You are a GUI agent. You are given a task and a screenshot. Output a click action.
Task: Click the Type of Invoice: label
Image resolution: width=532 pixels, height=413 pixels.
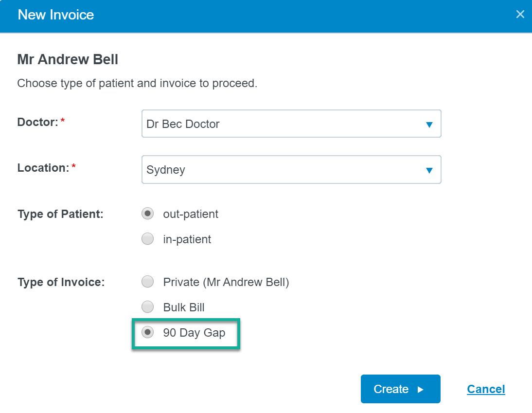[61, 282]
